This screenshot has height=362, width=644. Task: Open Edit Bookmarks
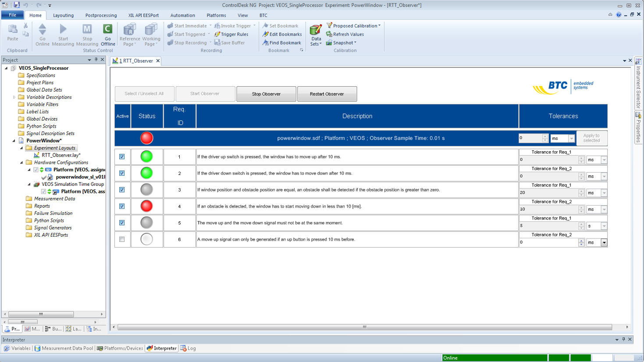[282, 34]
